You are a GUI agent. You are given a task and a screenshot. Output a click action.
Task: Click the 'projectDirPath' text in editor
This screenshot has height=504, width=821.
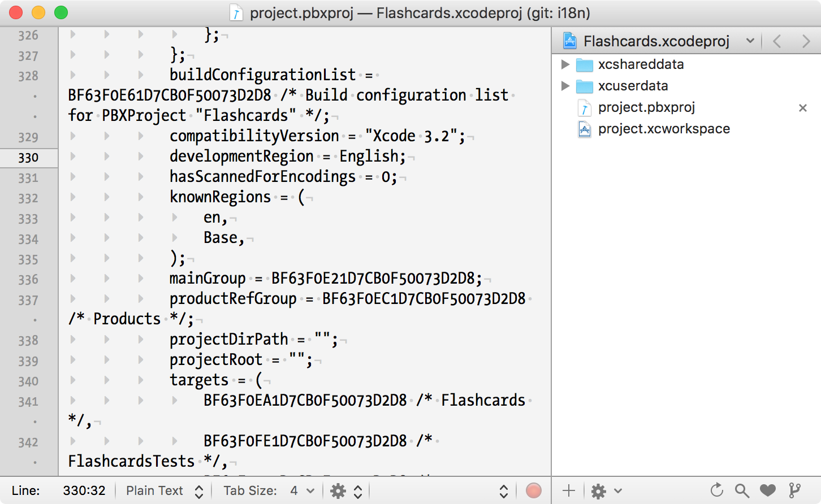pyautogui.click(x=229, y=340)
